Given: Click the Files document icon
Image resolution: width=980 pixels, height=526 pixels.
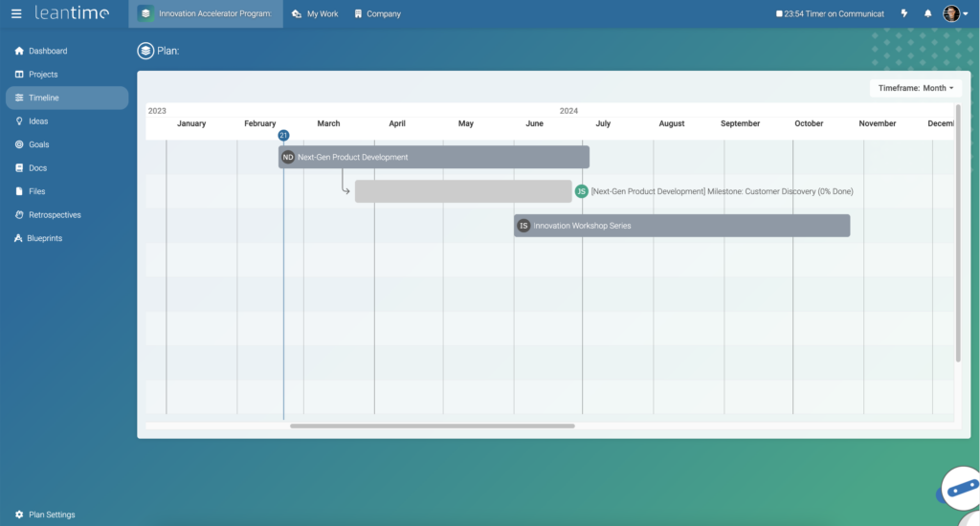Looking at the screenshot, I should coord(19,191).
